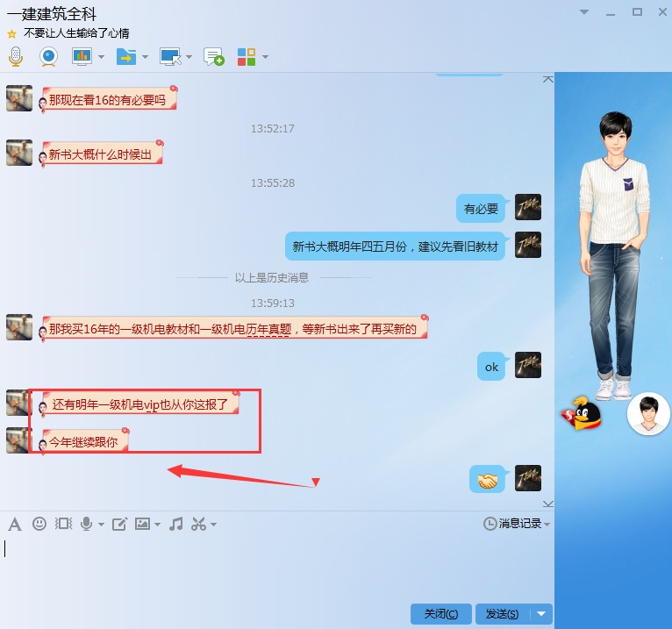Click the message input text field
Screen dimensions: 672x629
coord(277,568)
